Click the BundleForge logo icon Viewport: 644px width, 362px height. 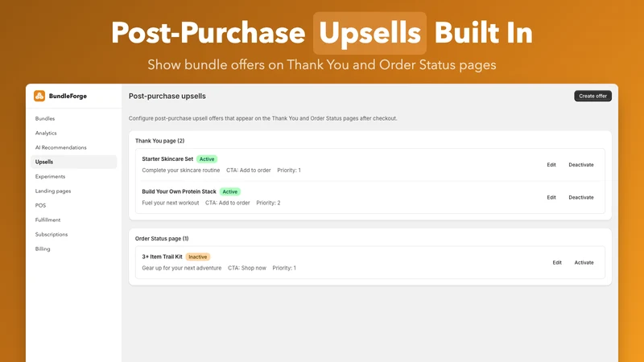pyautogui.click(x=39, y=96)
